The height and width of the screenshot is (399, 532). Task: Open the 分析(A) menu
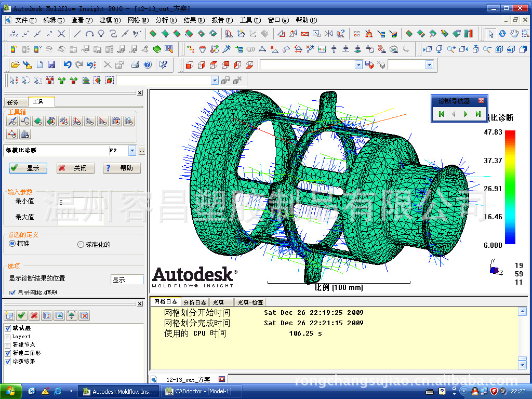[166, 20]
